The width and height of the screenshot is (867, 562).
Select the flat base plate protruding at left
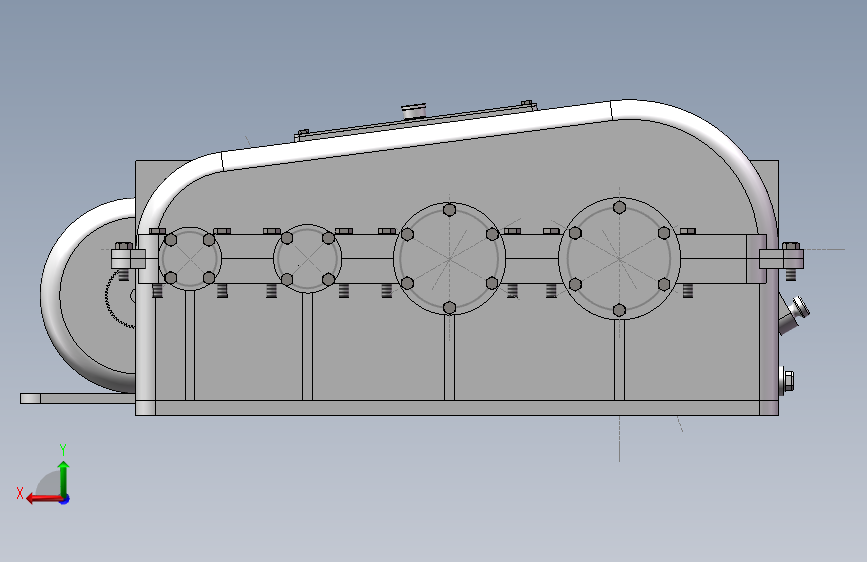click(x=77, y=398)
